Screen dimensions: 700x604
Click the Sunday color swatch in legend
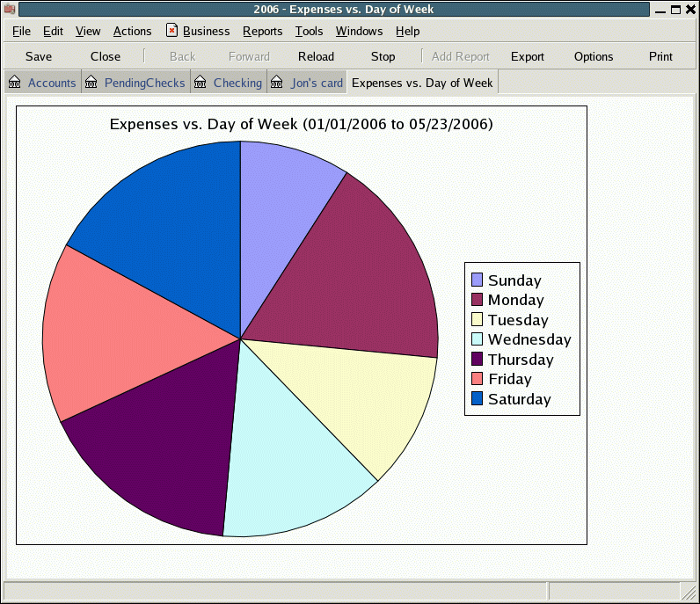(478, 280)
